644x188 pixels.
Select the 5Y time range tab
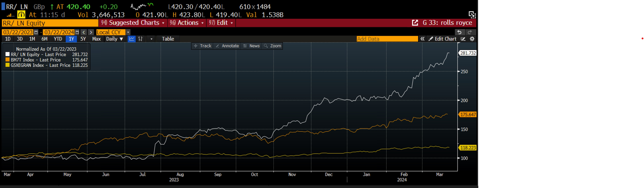83,39
